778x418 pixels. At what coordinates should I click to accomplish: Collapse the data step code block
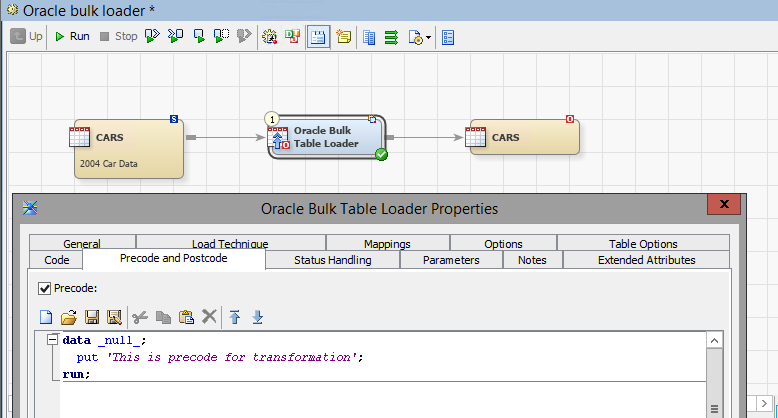52,340
